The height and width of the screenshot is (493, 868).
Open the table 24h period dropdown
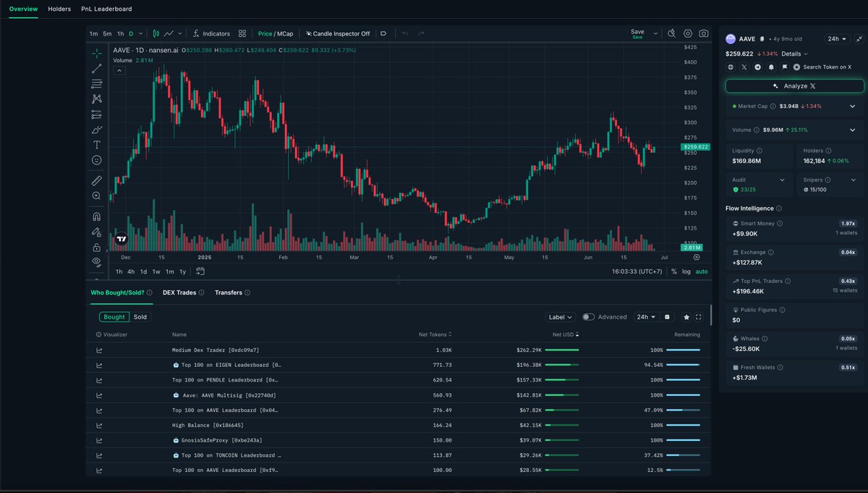pyautogui.click(x=646, y=317)
